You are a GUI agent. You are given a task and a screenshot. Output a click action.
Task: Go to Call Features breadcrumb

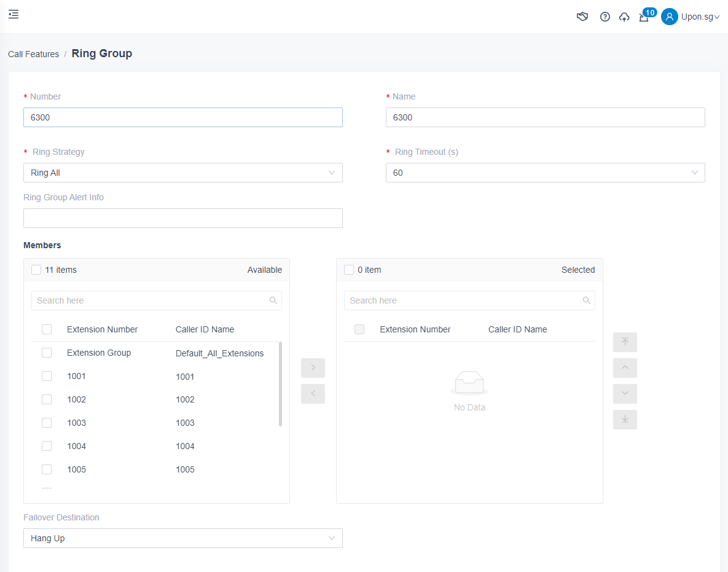(x=33, y=54)
